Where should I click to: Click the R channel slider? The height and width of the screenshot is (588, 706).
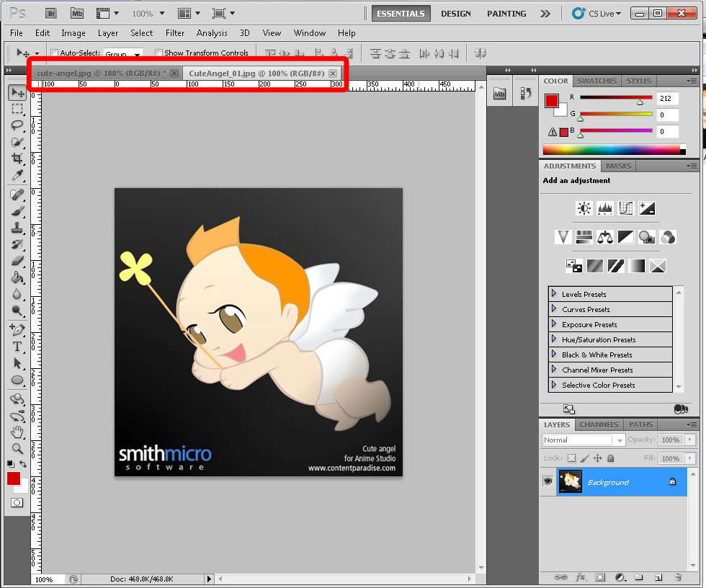pos(617,98)
